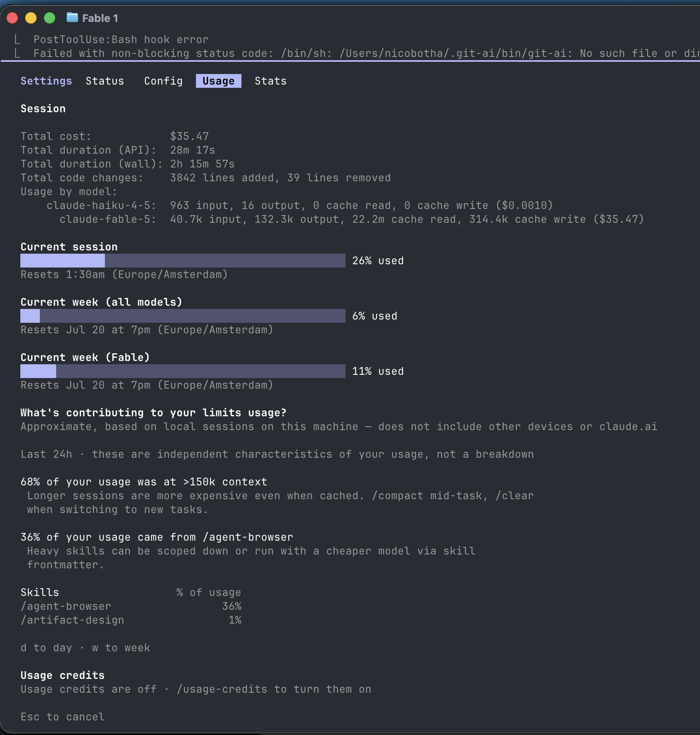
Task: Click the Session section heading
Action: coord(43,109)
